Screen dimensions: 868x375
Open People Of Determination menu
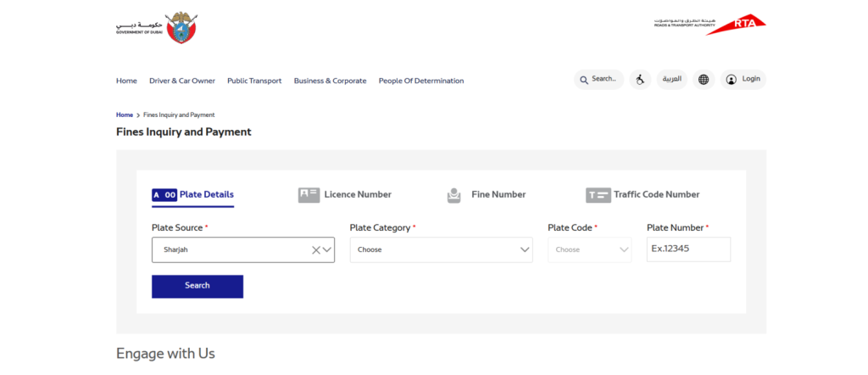coord(421,81)
